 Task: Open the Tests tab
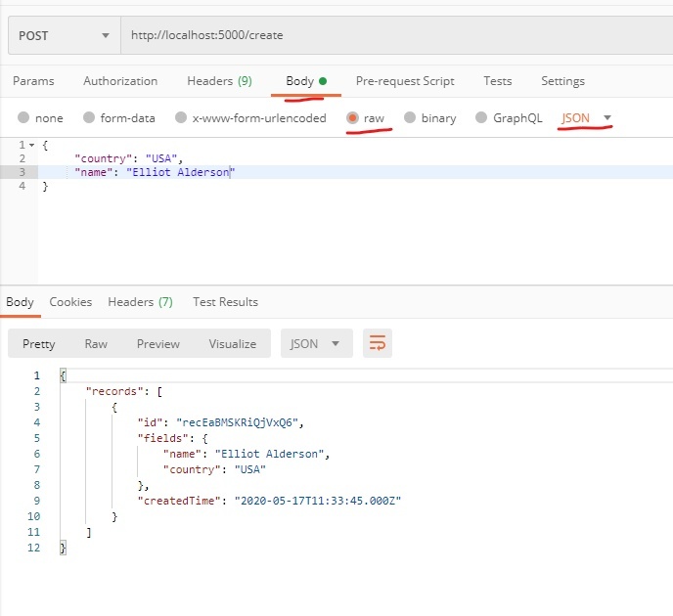pyautogui.click(x=497, y=81)
